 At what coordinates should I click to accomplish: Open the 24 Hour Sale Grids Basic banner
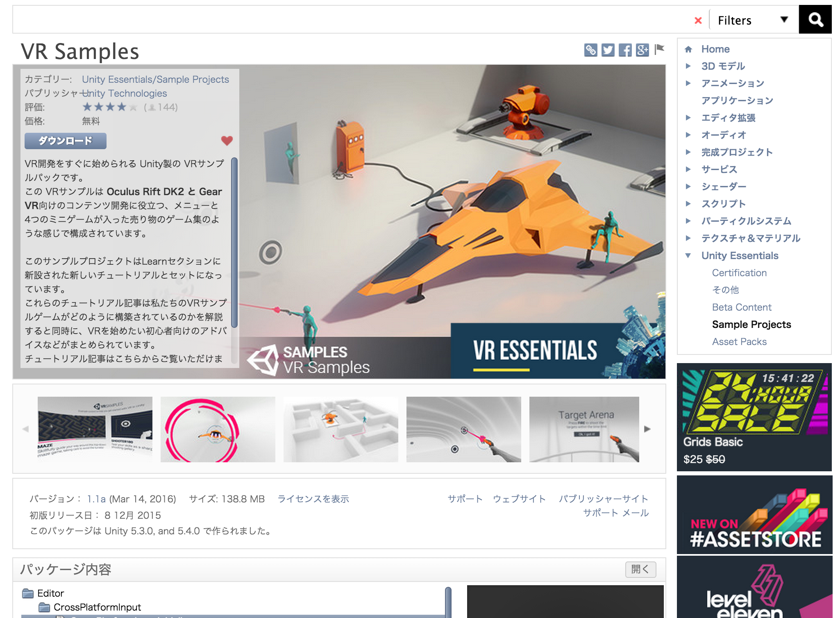click(x=754, y=417)
